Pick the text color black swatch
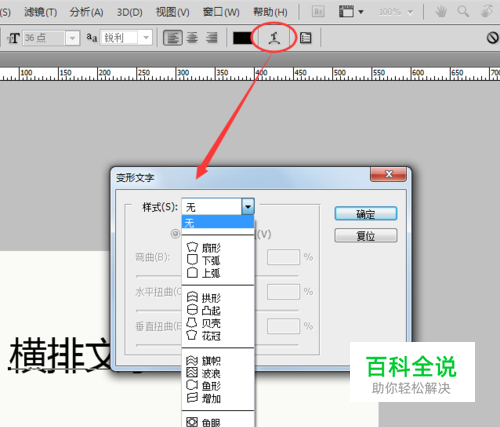Screen dimensions: 500x427 (242, 38)
